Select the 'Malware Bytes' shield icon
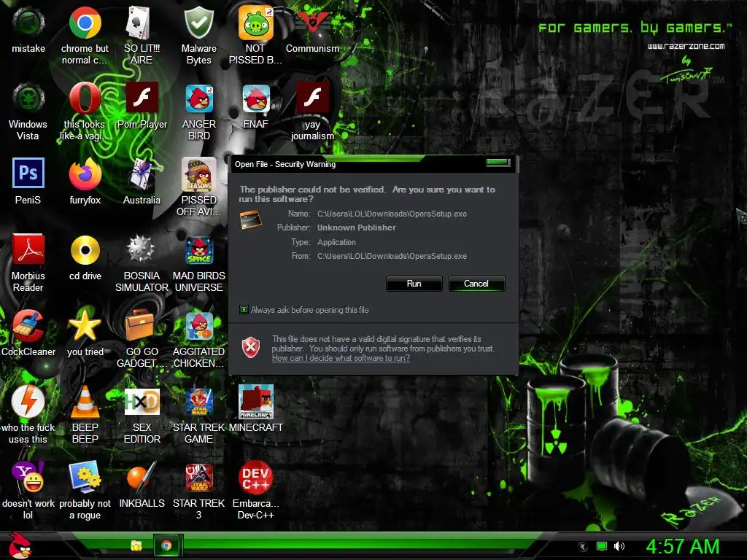The image size is (747, 560). (x=198, y=23)
